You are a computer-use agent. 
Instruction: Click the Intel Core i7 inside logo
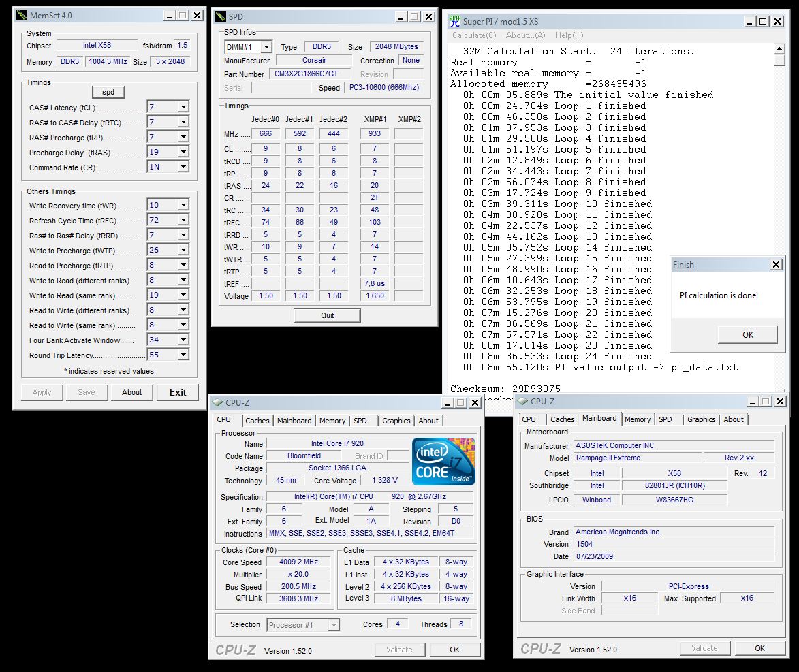coord(443,462)
